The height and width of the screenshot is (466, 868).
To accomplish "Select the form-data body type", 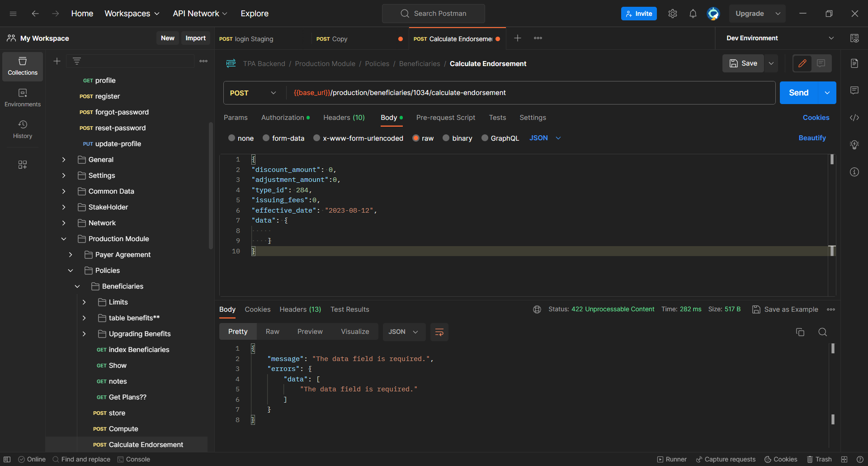I will tap(266, 138).
